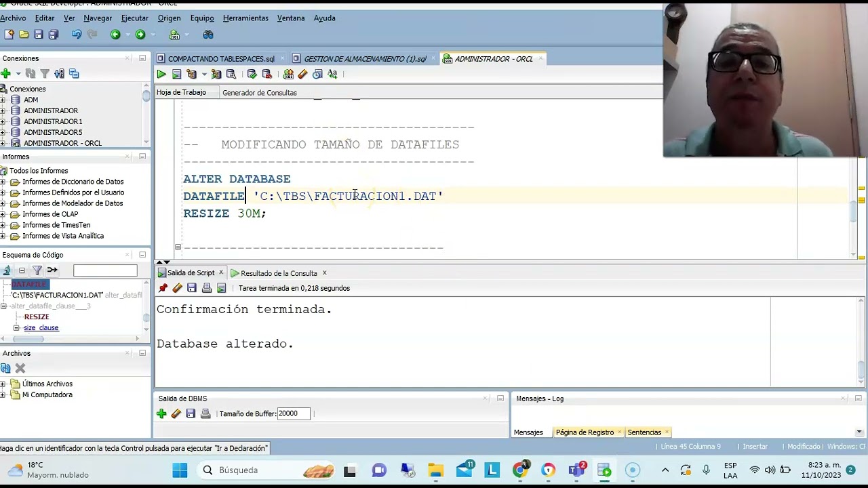Screen dimensions: 868x488
Task: Run script icon in worksheet toolbar
Action: click(176, 74)
